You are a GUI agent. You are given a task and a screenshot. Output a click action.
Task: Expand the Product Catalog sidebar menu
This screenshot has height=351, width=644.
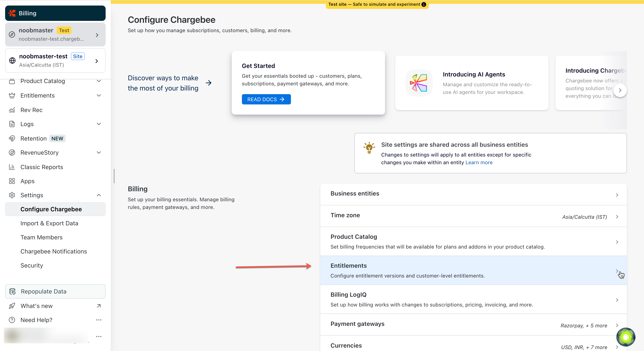coord(99,81)
